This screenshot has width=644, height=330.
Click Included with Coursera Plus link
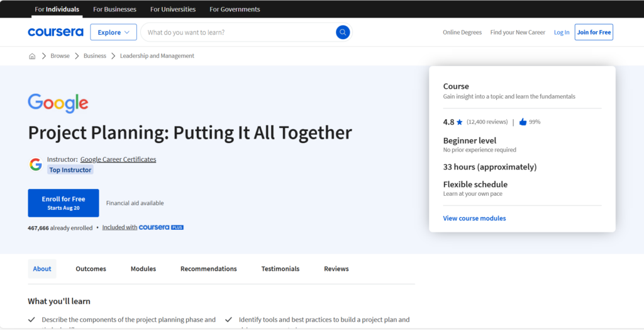tap(143, 227)
